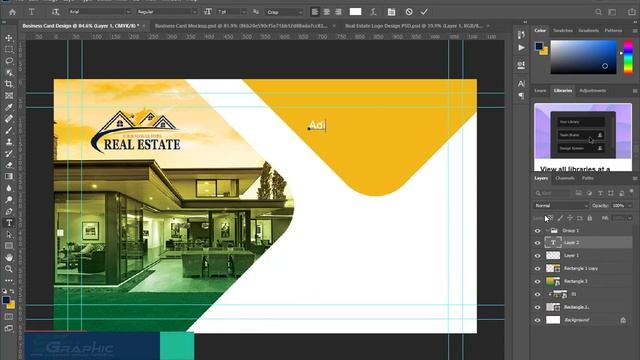640x360 pixels.
Task: Open the search icon at top right
Action: point(598,12)
